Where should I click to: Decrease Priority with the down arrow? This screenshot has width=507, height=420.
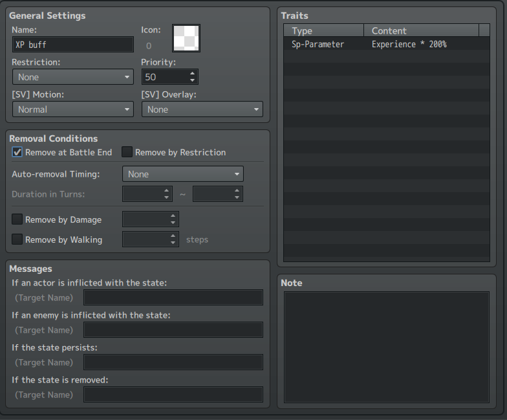point(193,80)
